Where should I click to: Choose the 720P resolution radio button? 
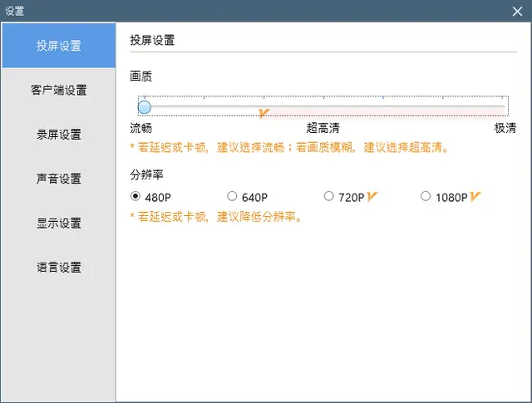[328, 196]
